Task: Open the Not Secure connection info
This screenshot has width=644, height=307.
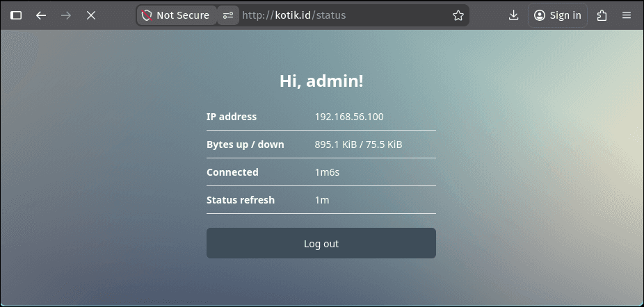Action: tap(176, 15)
